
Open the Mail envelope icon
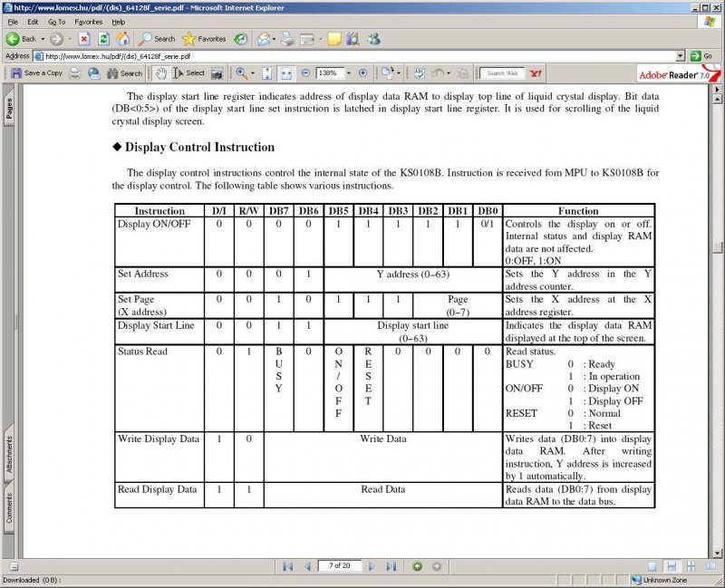click(264, 39)
